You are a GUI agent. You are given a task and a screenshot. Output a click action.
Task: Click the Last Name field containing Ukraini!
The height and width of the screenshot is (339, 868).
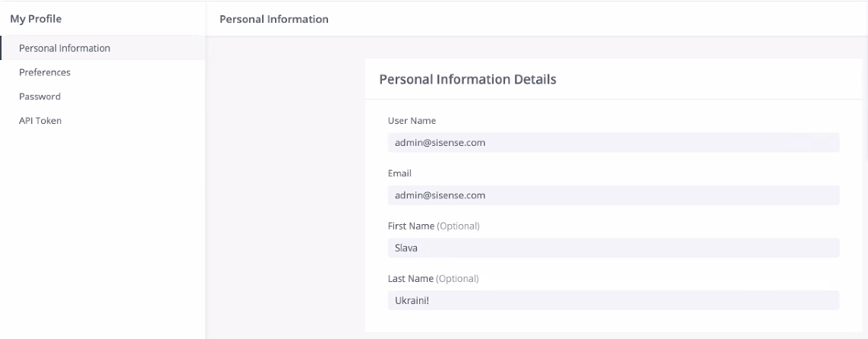click(x=614, y=300)
